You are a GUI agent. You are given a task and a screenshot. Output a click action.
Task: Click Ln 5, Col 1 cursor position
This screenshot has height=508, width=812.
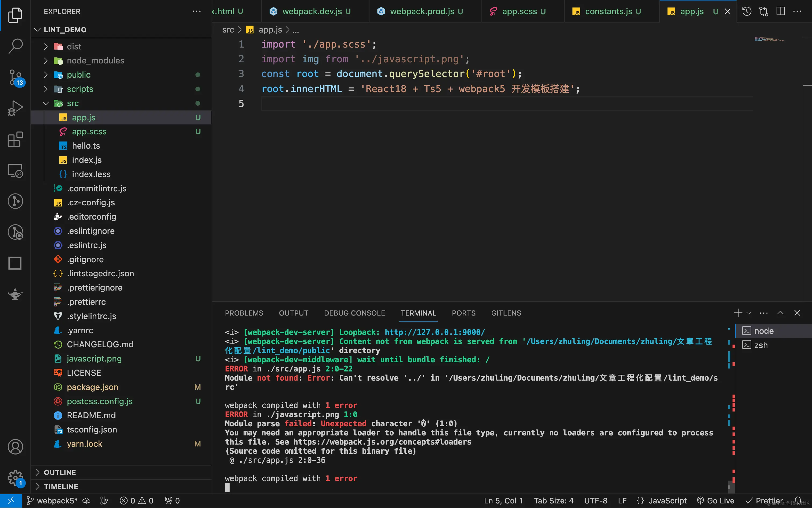503,500
